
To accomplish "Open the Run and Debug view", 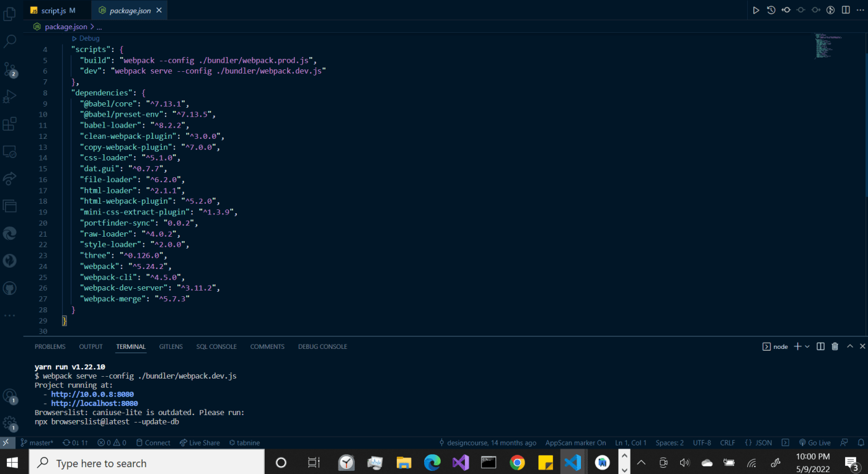I will (10, 97).
